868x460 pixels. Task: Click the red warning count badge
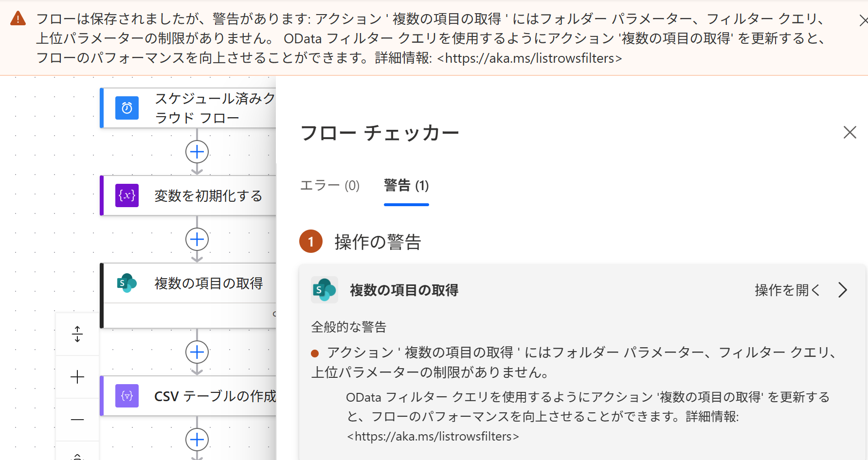coord(311,242)
